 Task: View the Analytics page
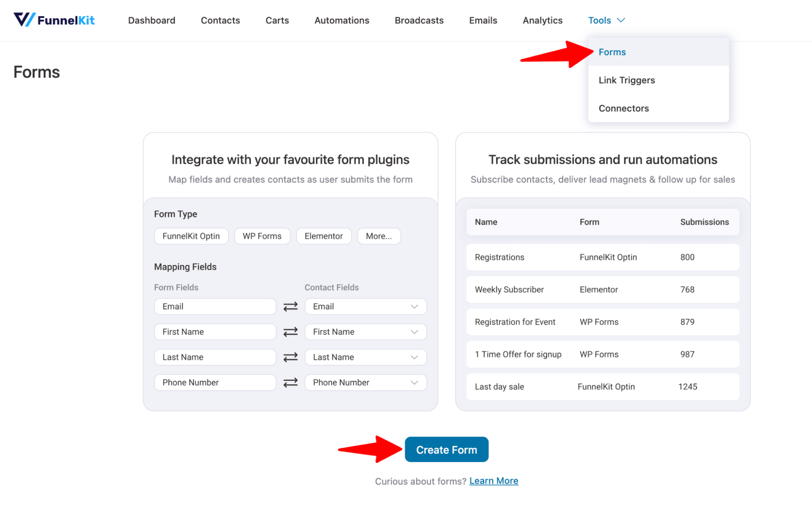pyautogui.click(x=542, y=20)
